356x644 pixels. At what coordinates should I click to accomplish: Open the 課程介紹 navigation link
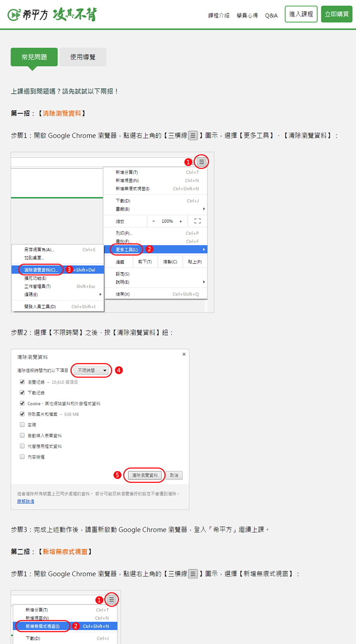tap(219, 15)
